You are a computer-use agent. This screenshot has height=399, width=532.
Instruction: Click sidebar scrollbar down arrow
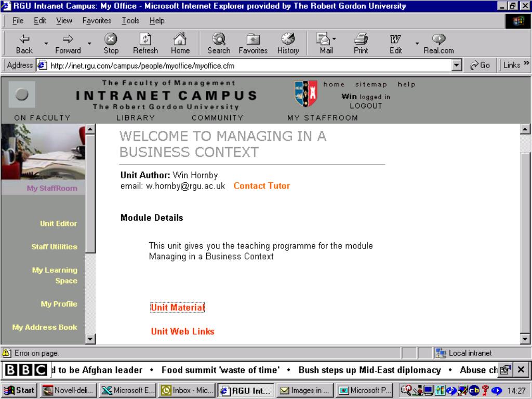[90, 339]
